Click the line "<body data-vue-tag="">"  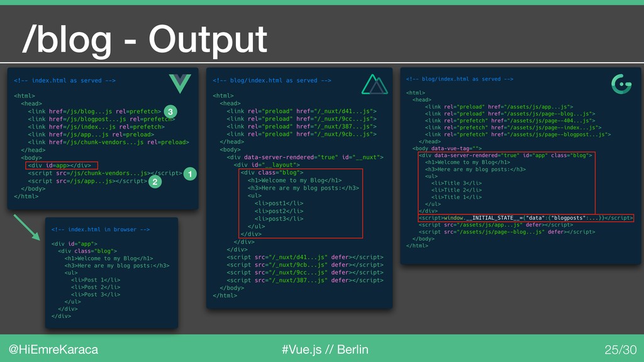[447, 148]
